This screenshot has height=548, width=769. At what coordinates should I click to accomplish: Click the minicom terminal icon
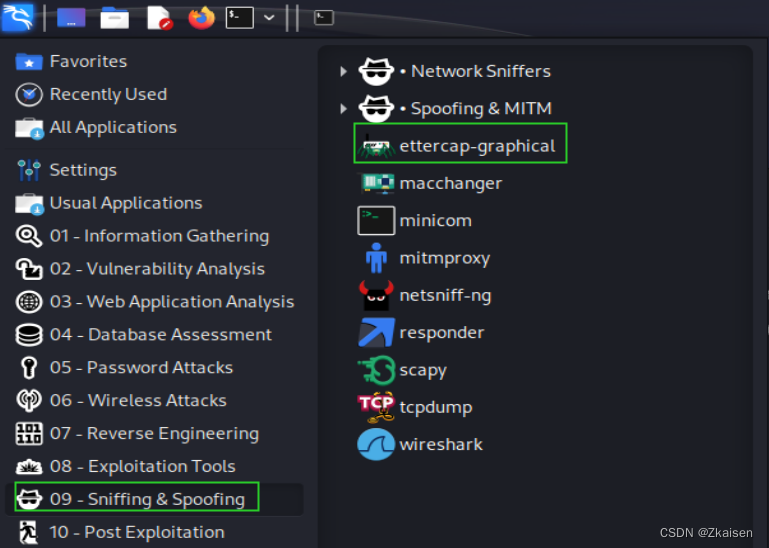[x=376, y=221]
